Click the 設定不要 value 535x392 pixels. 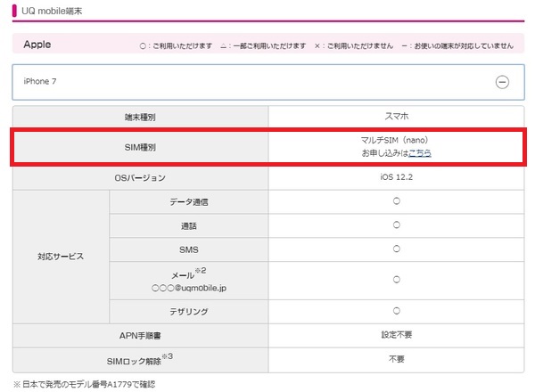[396, 335]
